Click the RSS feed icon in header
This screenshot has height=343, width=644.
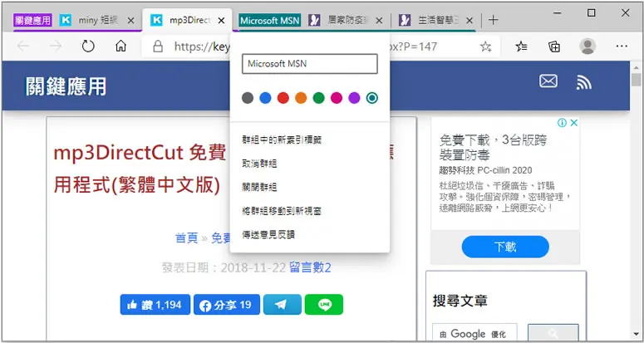(x=583, y=82)
